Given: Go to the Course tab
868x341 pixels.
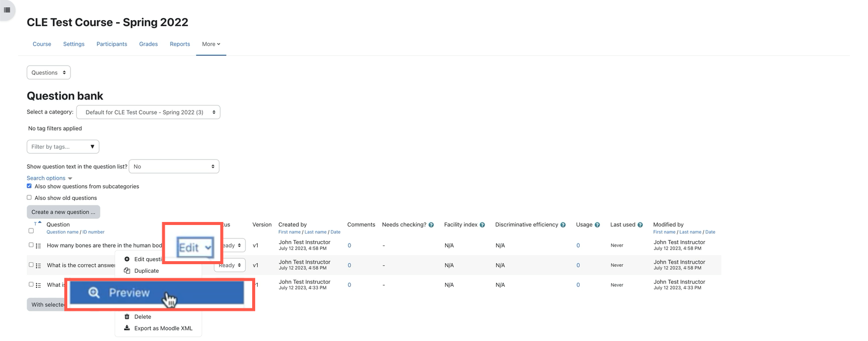Looking at the screenshot, I should [x=42, y=44].
